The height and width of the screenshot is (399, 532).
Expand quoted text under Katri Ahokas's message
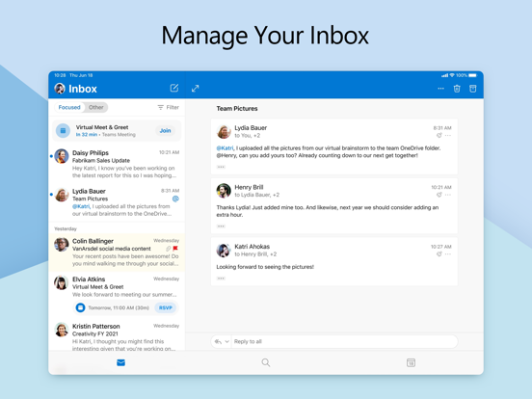(221, 279)
